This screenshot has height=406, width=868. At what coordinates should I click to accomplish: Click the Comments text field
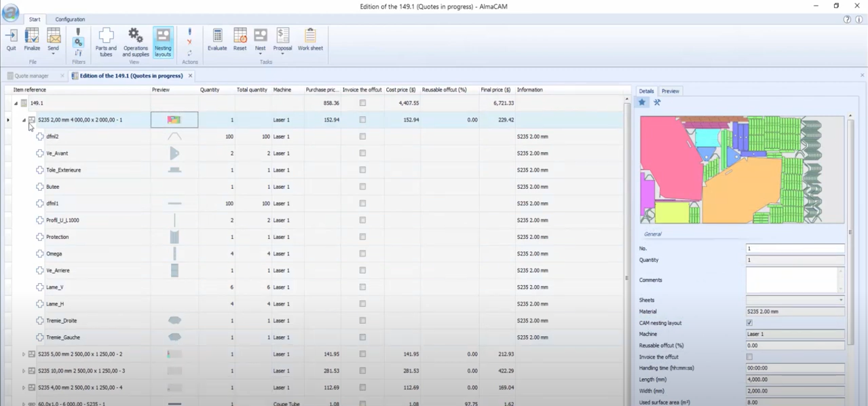click(791, 280)
